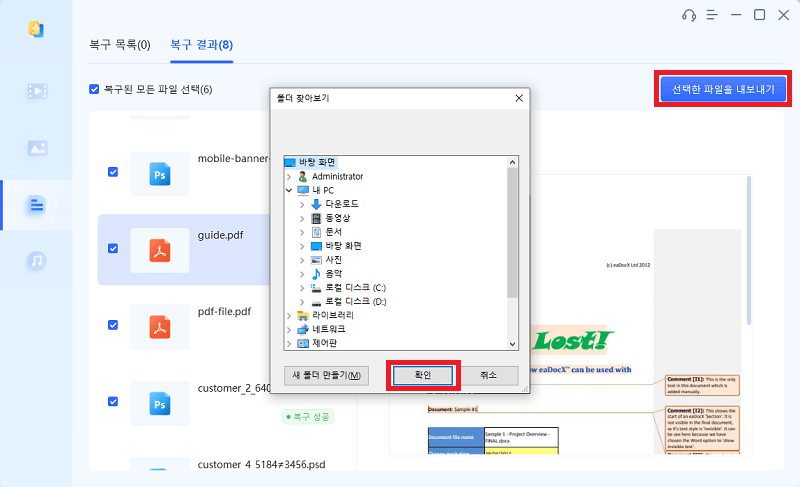800x487 pixels.
Task: Select the 동영상 folder icon
Action: (x=316, y=218)
